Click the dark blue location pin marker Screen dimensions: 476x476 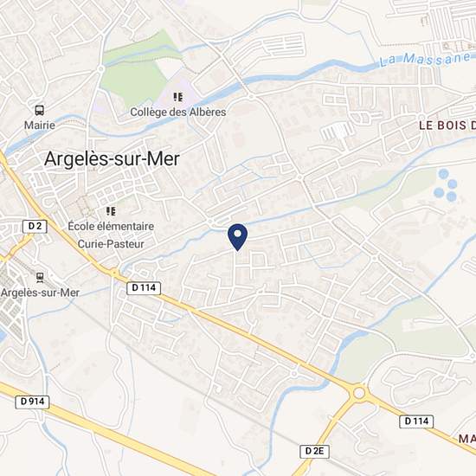237,237
